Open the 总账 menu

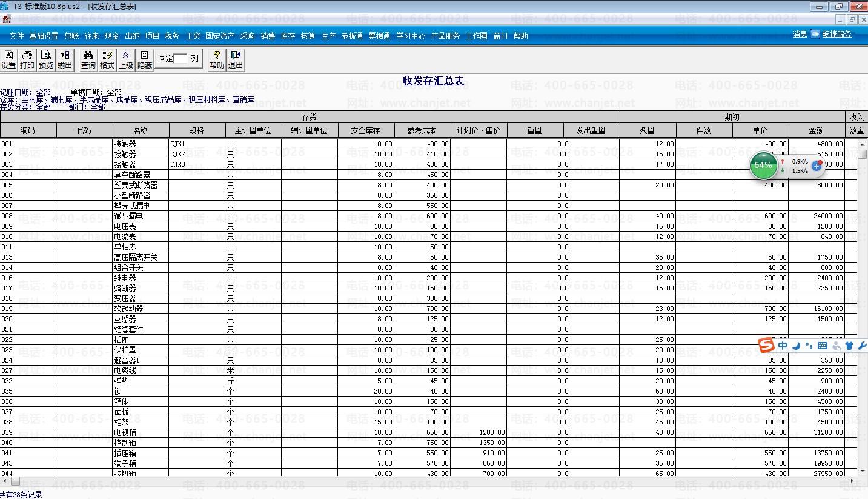[71, 36]
